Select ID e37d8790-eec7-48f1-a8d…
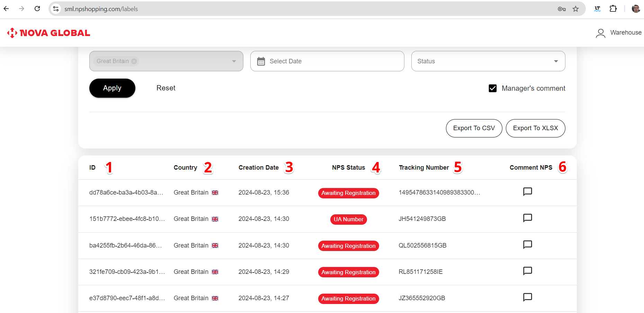The image size is (644, 313). 127,298
